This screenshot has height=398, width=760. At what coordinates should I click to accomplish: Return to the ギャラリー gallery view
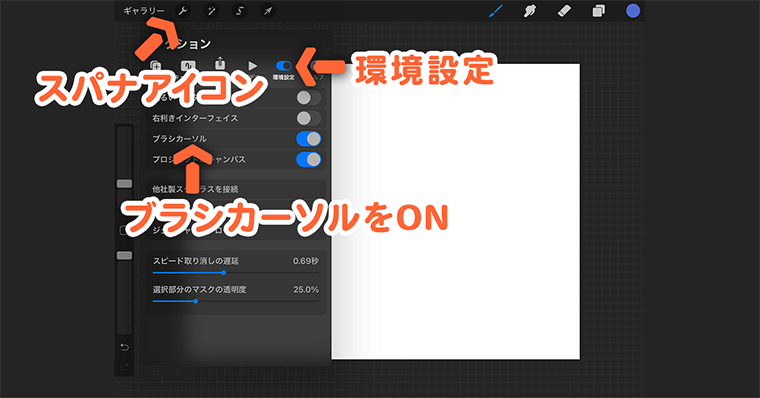(x=143, y=11)
